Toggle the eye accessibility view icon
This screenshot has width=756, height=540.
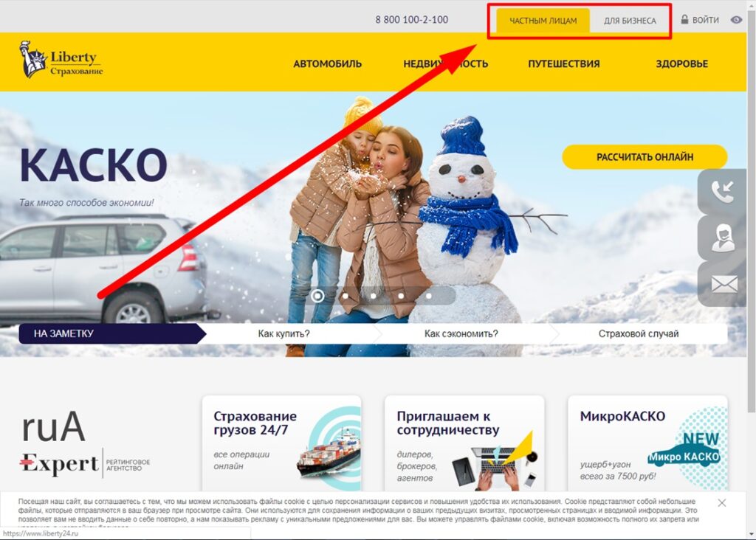click(x=736, y=20)
